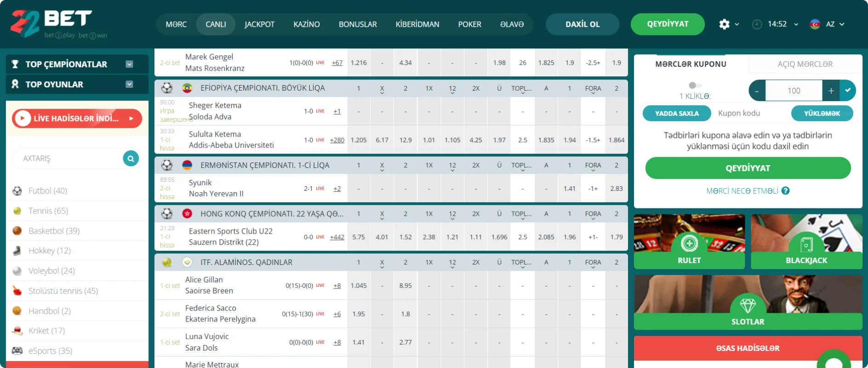Image resolution: width=868 pixels, height=368 pixels.
Task: Open the Poker menu item
Action: 469,24
